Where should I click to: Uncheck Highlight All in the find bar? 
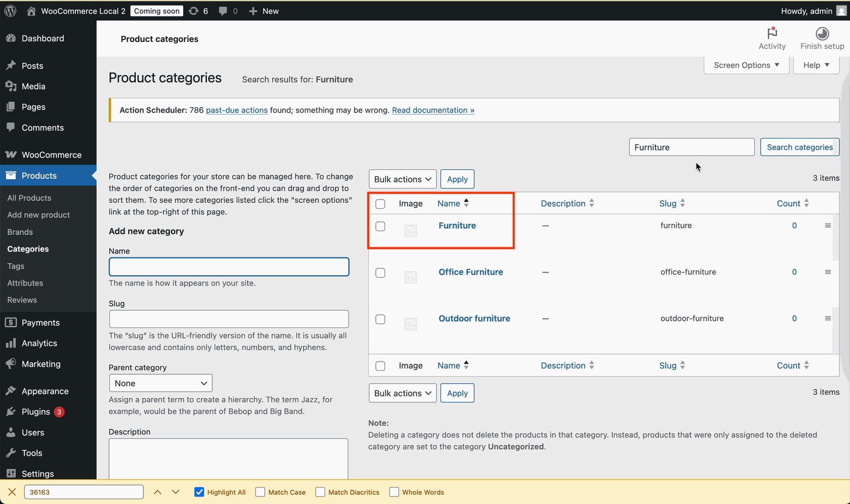coord(199,492)
